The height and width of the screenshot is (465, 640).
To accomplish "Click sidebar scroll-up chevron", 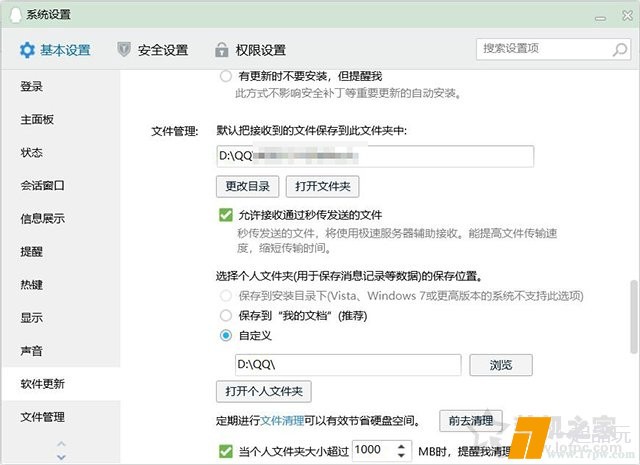I will (61, 444).
